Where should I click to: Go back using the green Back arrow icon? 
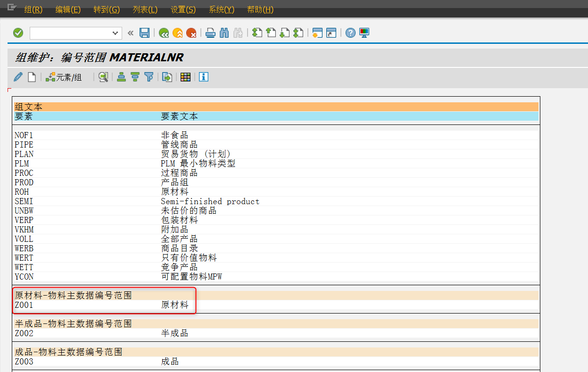coord(164,33)
